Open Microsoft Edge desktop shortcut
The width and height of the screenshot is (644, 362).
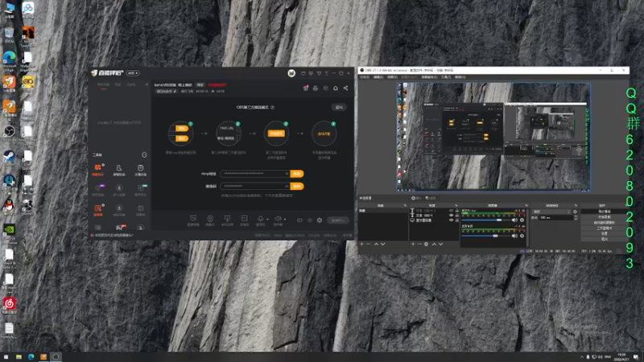(x=9, y=58)
